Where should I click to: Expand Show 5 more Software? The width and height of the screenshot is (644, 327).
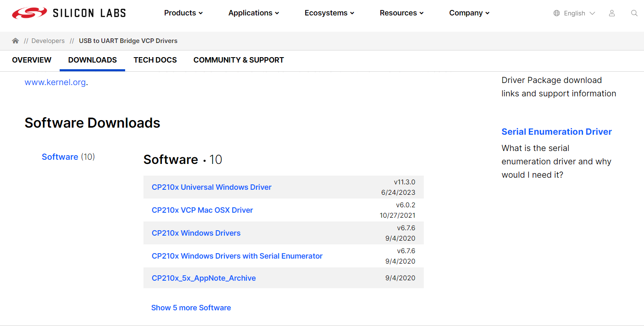tap(191, 308)
